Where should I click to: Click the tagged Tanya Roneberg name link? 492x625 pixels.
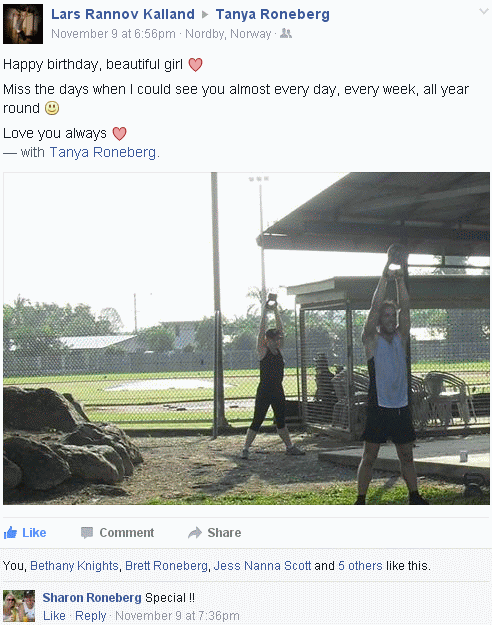(x=103, y=152)
